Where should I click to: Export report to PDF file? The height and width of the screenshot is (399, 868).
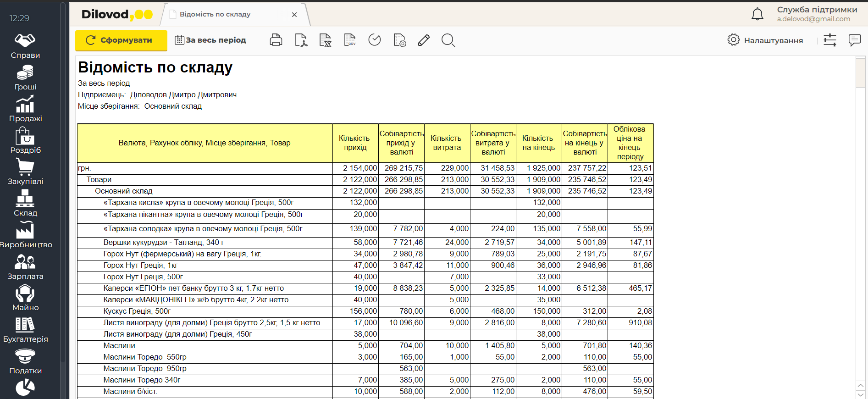point(301,40)
